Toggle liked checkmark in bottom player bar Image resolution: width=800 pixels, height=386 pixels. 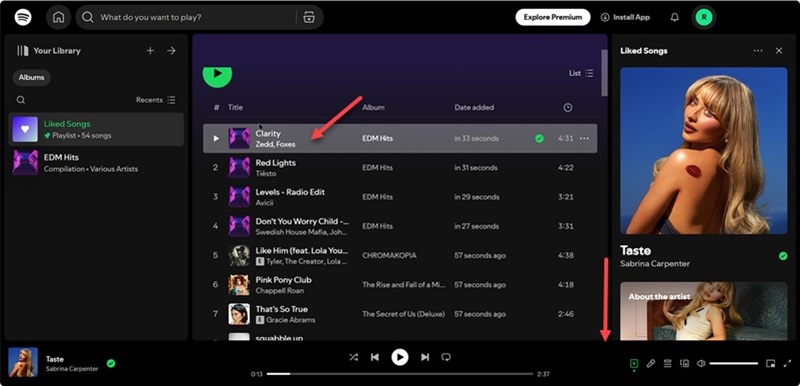111,363
